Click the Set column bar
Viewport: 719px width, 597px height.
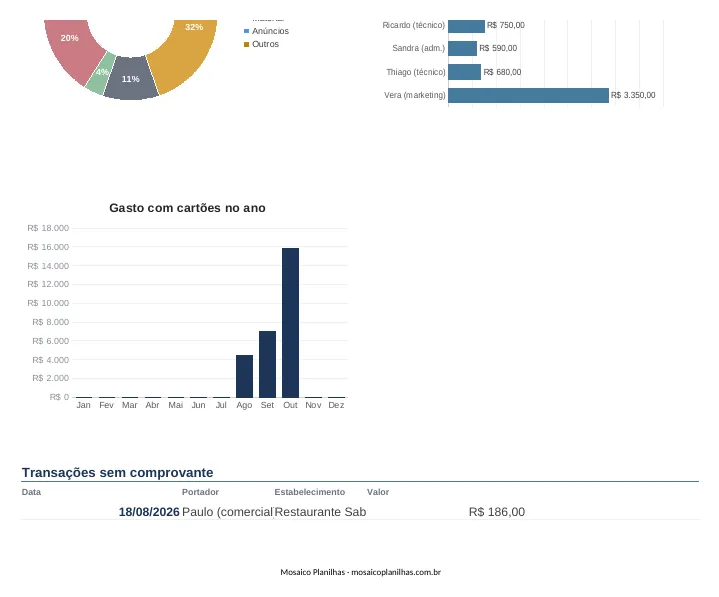tap(267, 365)
